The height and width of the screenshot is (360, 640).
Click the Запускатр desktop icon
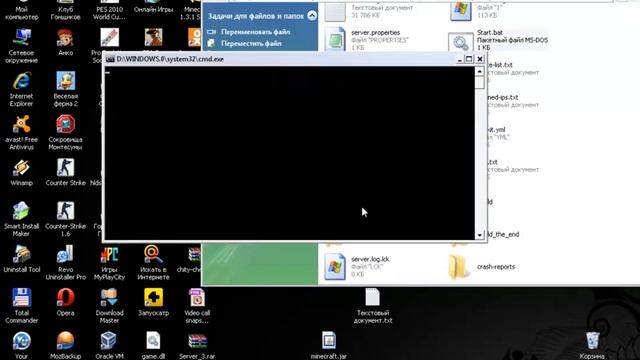point(153,298)
